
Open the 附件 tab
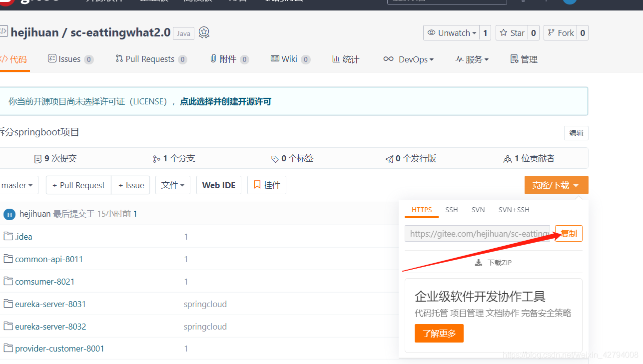pyautogui.click(x=229, y=59)
